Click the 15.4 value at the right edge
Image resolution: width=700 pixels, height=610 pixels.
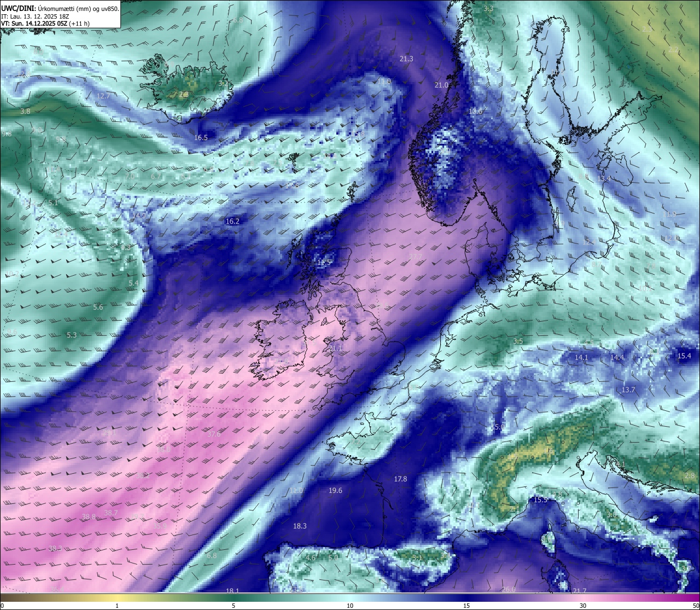click(x=684, y=356)
